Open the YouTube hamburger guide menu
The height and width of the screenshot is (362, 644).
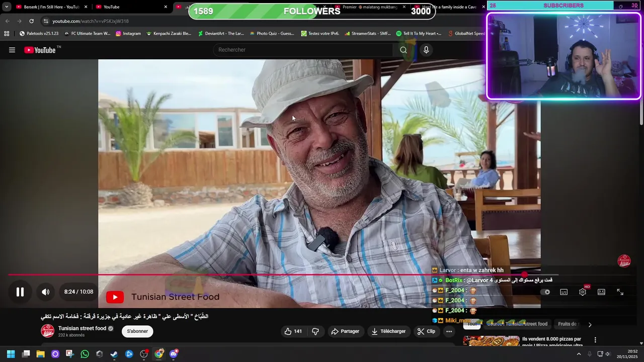(12, 50)
